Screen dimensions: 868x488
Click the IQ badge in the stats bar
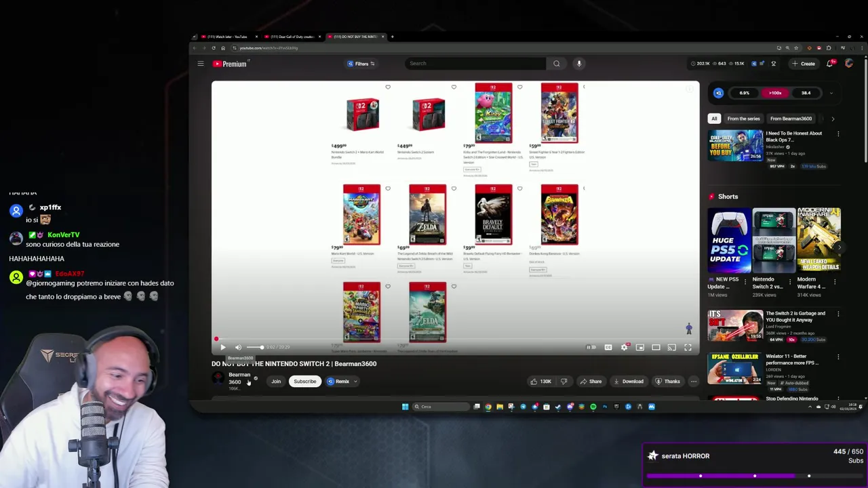[719, 93]
